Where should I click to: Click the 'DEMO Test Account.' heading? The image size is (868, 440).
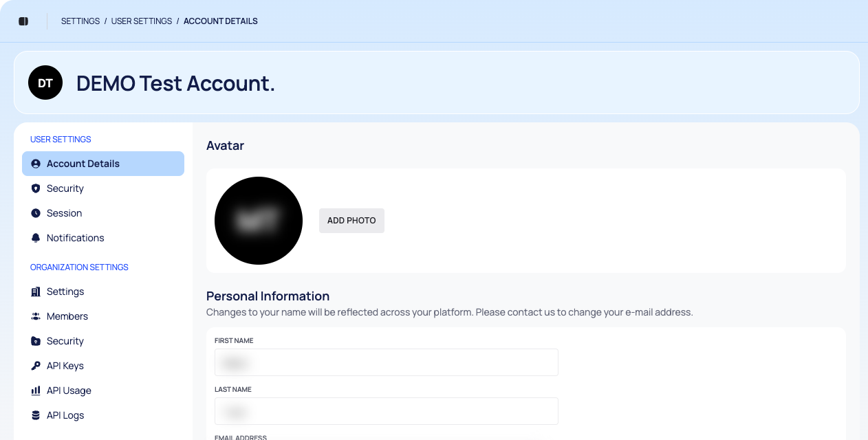click(x=176, y=83)
